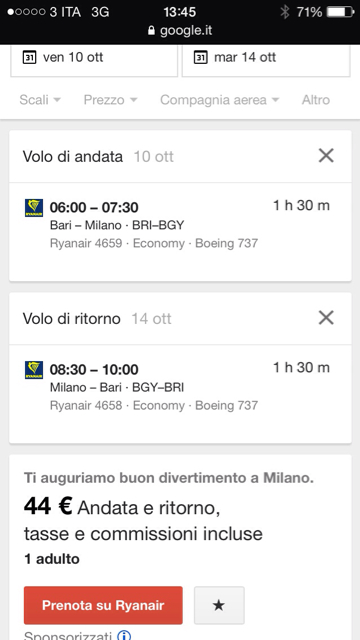Open the Altro filter menu
Viewport: 360px width, 640px height.
(316, 100)
